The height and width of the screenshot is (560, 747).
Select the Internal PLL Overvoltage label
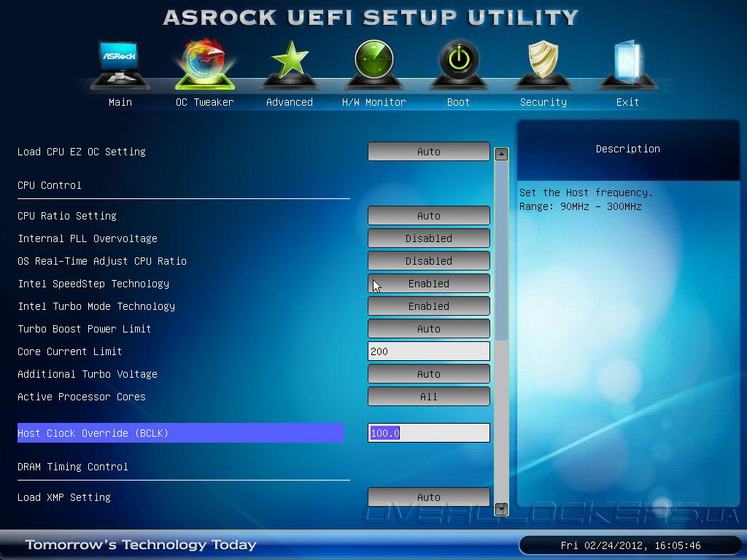(88, 238)
